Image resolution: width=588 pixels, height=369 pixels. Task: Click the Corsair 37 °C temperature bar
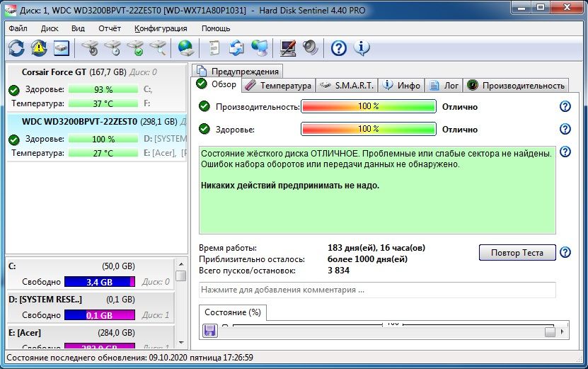[103, 103]
